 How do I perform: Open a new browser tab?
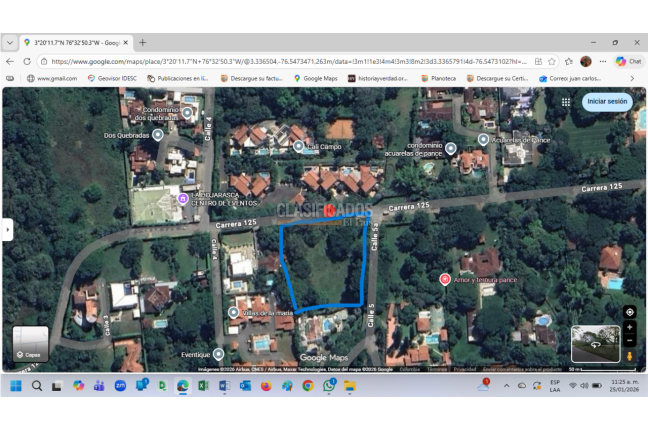pyautogui.click(x=143, y=43)
